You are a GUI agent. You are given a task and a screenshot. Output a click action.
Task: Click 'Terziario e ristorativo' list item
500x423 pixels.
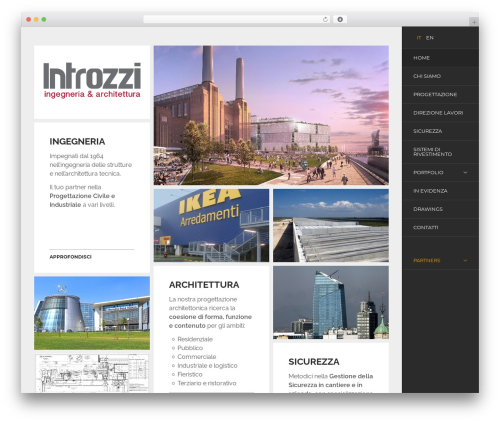pyautogui.click(x=207, y=383)
